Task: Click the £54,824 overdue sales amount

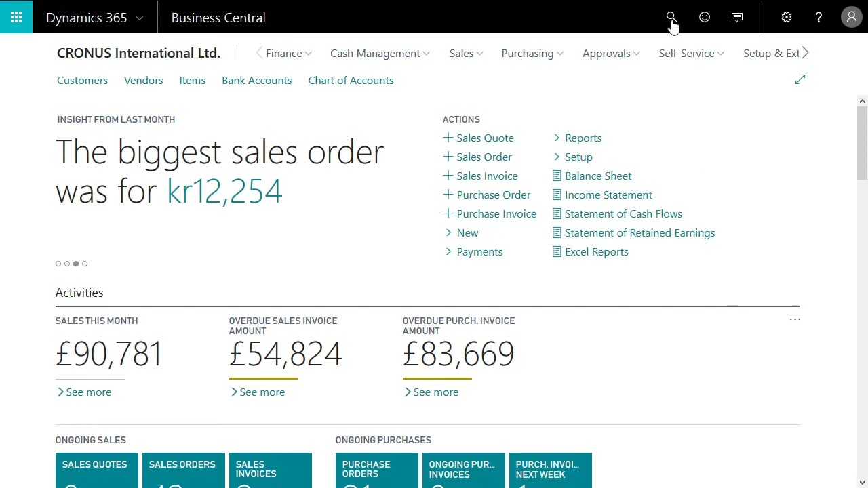Action: click(285, 354)
